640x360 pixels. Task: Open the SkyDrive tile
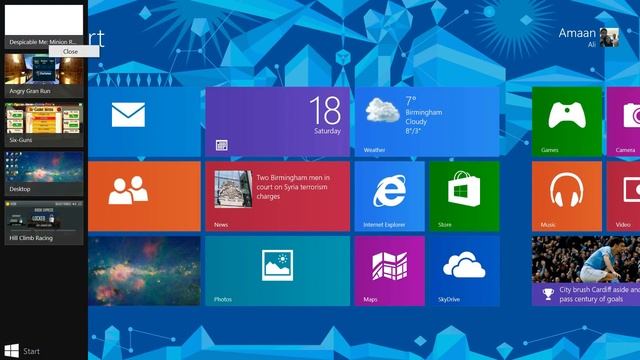point(464,271)
